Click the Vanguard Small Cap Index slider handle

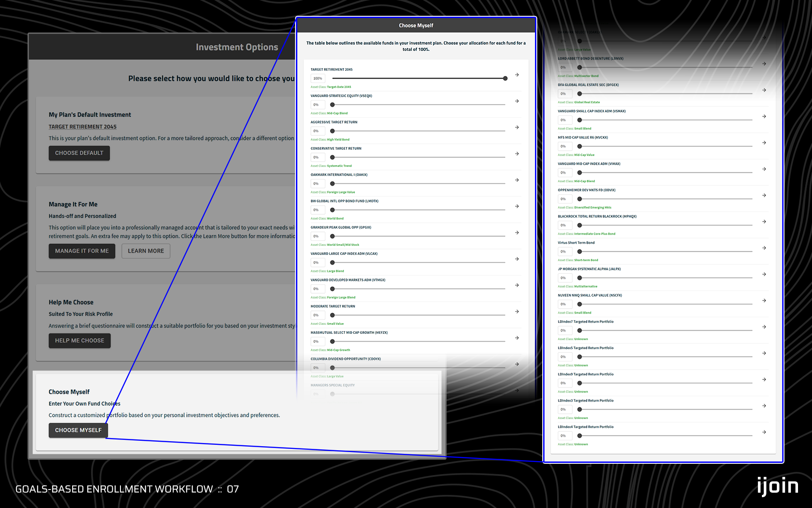pyautogui.click(x=580, y=120)
